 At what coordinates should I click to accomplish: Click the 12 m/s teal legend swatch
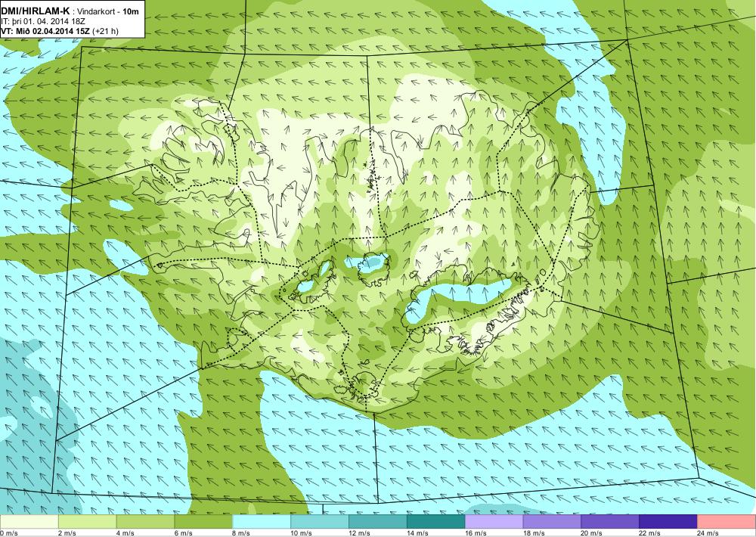(378, 522)
